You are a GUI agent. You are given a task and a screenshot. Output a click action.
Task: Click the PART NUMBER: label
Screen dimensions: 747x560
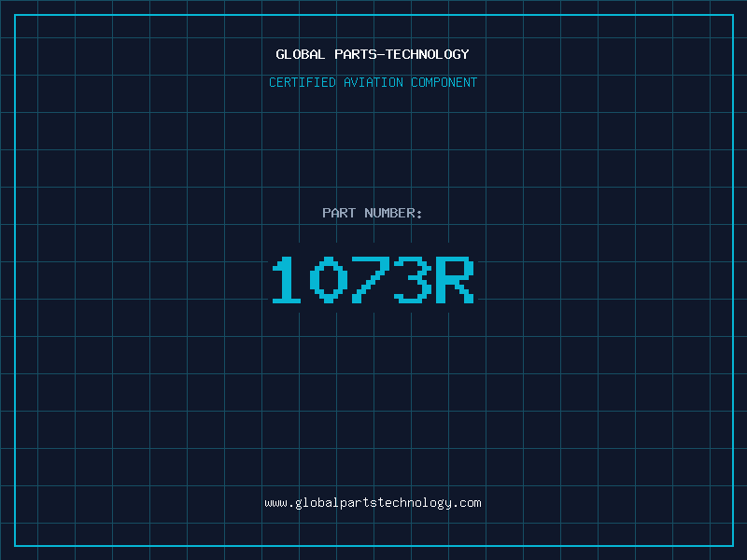click(373, 213)
